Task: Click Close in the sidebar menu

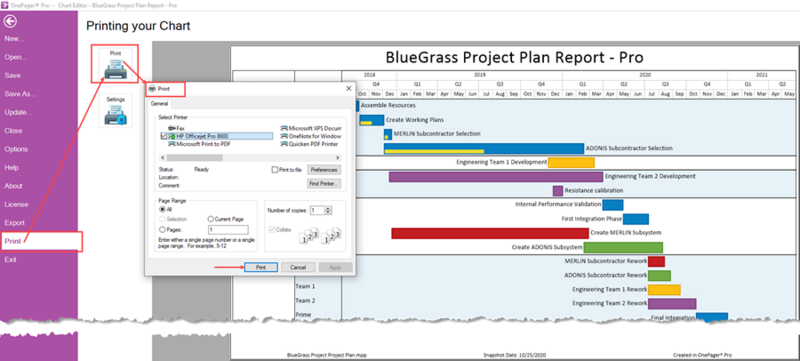Action: click(13, 131)
